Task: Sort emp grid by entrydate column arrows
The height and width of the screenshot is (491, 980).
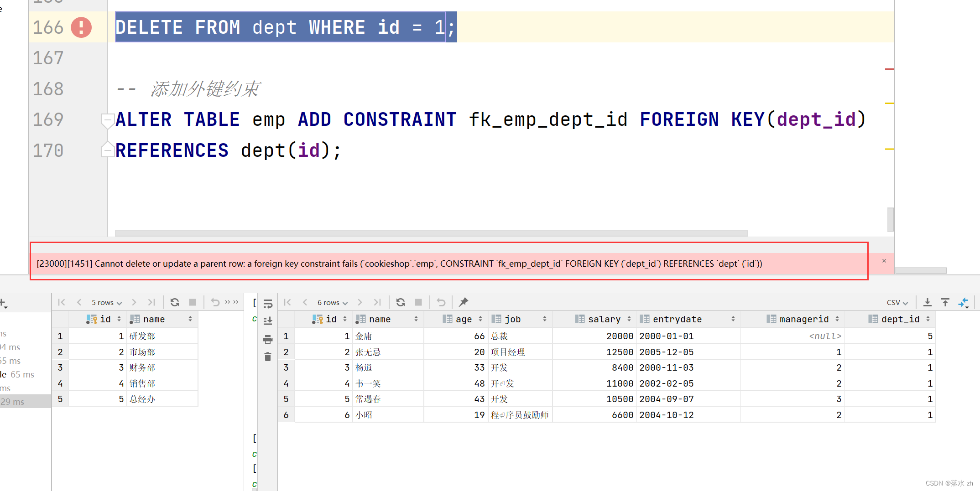Action: point(733,319)
